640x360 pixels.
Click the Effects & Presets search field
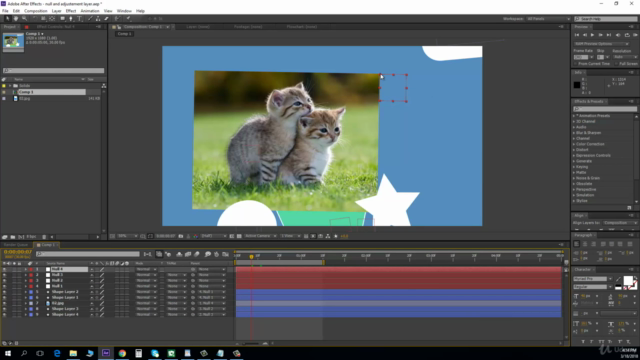pos(605,109)
